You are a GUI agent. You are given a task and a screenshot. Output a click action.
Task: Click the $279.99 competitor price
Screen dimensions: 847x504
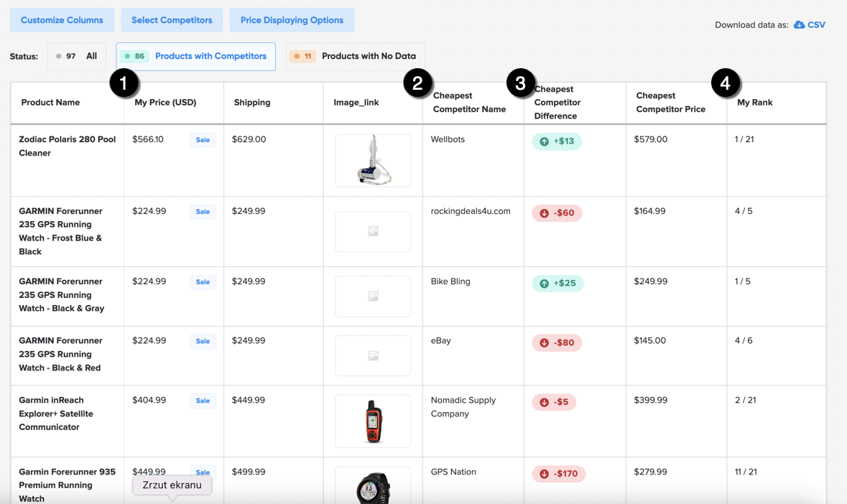651,472
